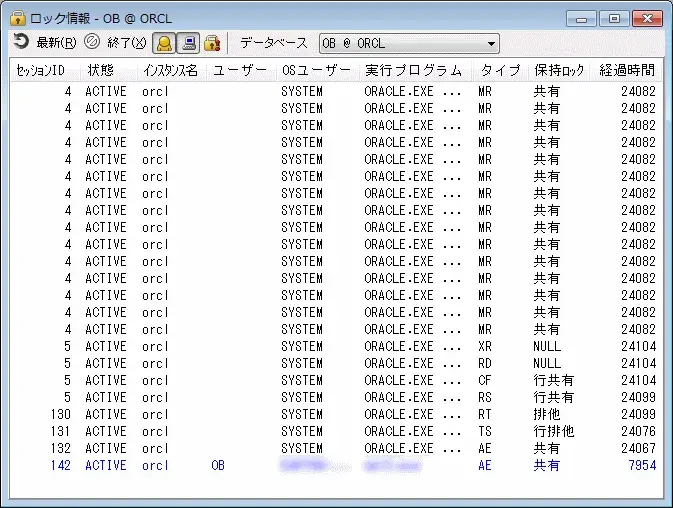Click the lock icon in title bar
673x508 pixels.
tap(17, 17)
